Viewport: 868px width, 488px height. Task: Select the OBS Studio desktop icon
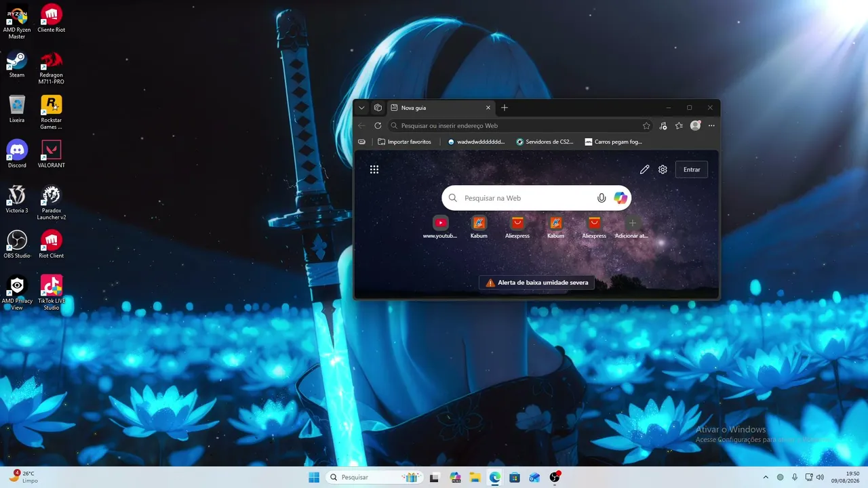(17, 245)
